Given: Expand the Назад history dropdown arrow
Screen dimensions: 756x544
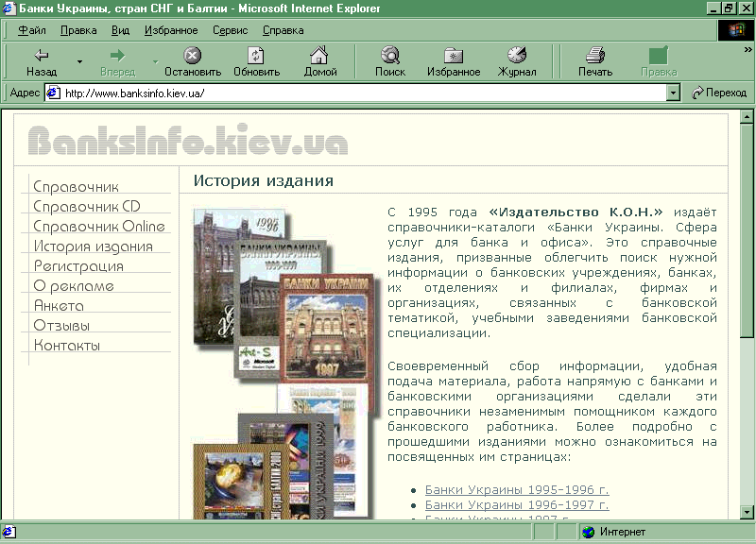Looking at the screenshot, I should point(79,62).
